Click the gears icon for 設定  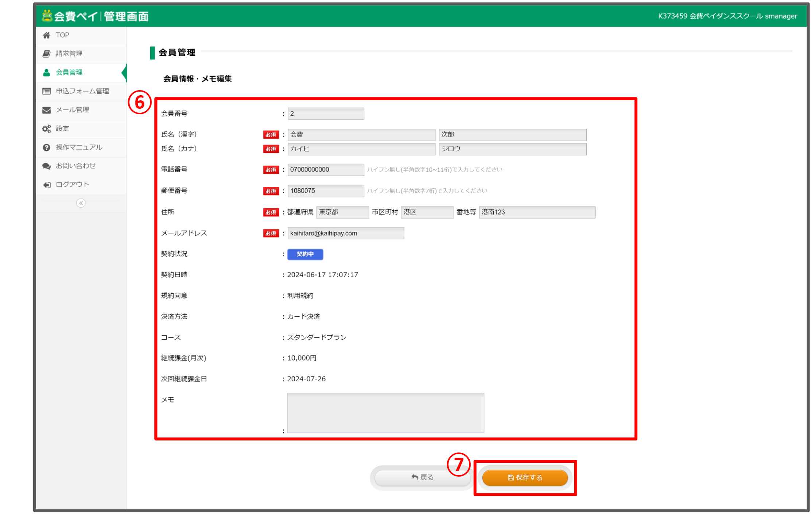click(46, 128)
